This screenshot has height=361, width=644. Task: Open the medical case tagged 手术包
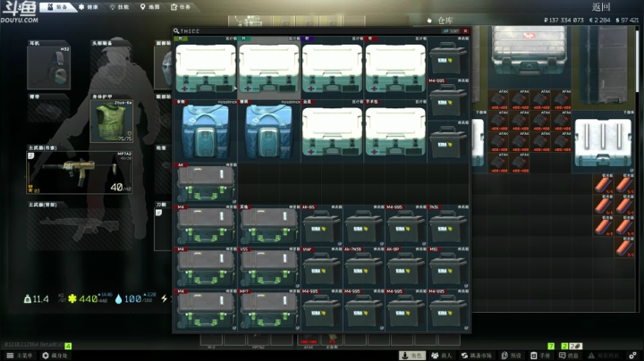pos(395,131)
